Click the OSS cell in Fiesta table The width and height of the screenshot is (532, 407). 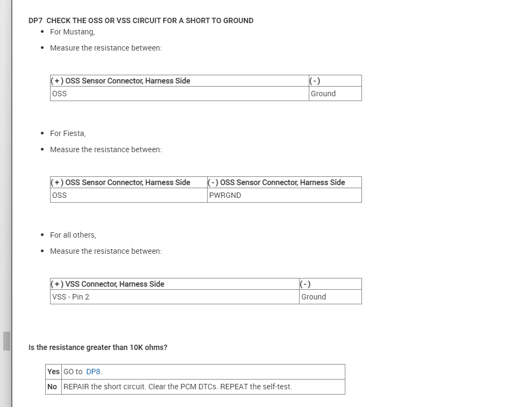coord(60,195)
